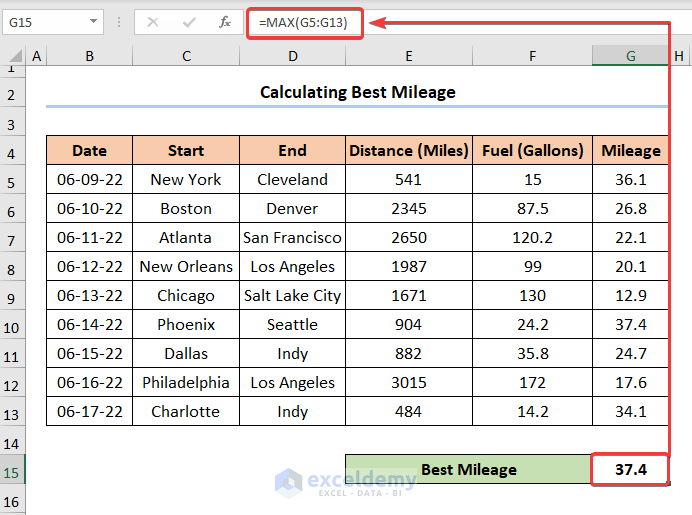The width and height of the screenshot is (692, 515).
Task: Select the fuel cell 87.5
Action: pyautogui.click(x=533, y=209)
